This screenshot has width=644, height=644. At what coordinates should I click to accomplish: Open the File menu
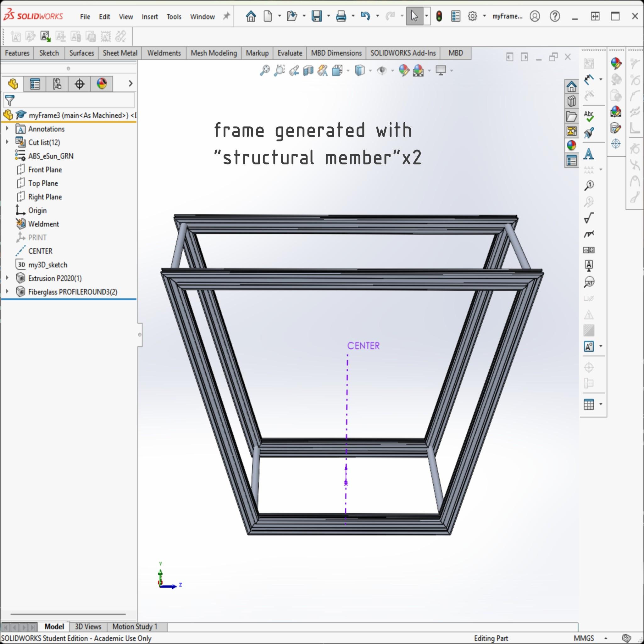pos(85,17)
